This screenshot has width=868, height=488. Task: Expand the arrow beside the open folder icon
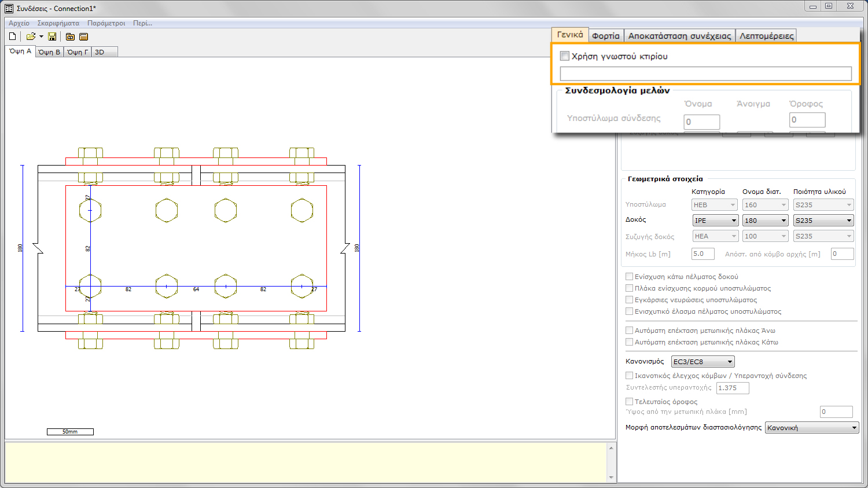41,36
